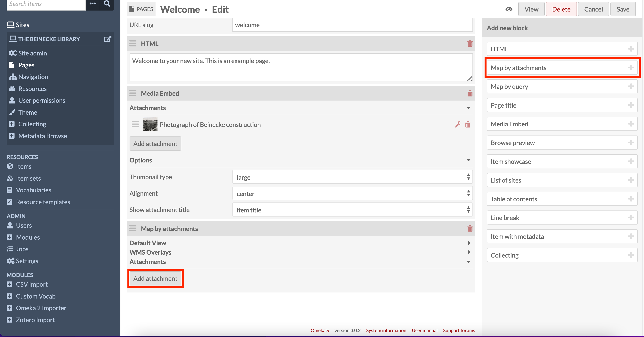Image resolution: width=644 pixels, height=337 pixels.
Task: Open Omeka S footer link
Action: [319, 331]
